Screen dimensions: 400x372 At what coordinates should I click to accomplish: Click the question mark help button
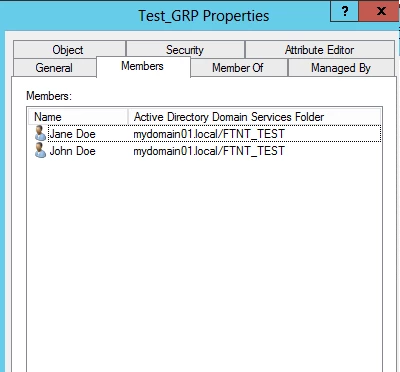pos(345,11)
